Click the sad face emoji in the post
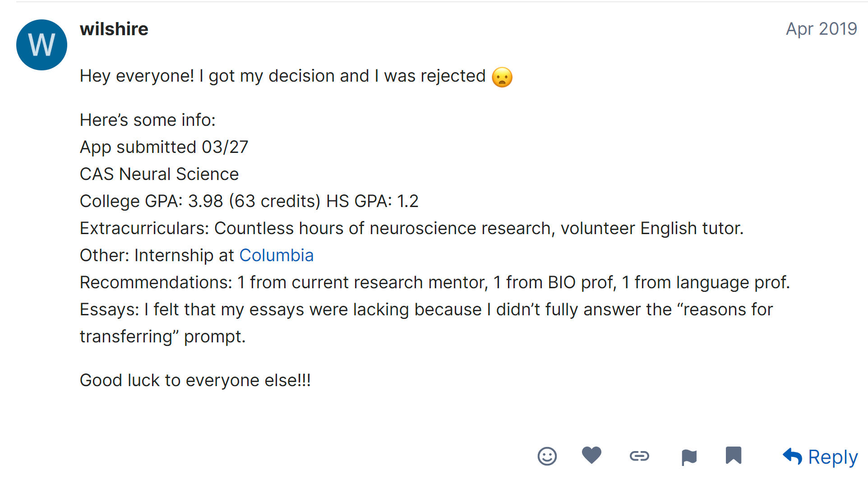Screen dimensions: 868x484 tap(502, 77)
